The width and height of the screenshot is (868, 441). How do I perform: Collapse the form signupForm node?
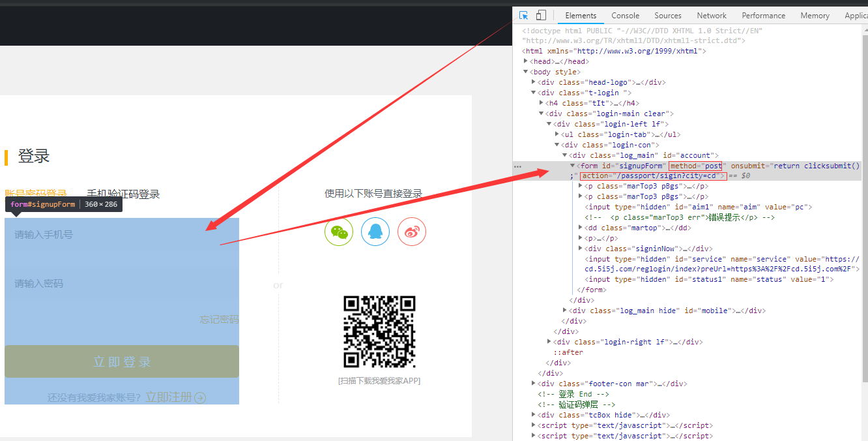(x=573, y=166)
